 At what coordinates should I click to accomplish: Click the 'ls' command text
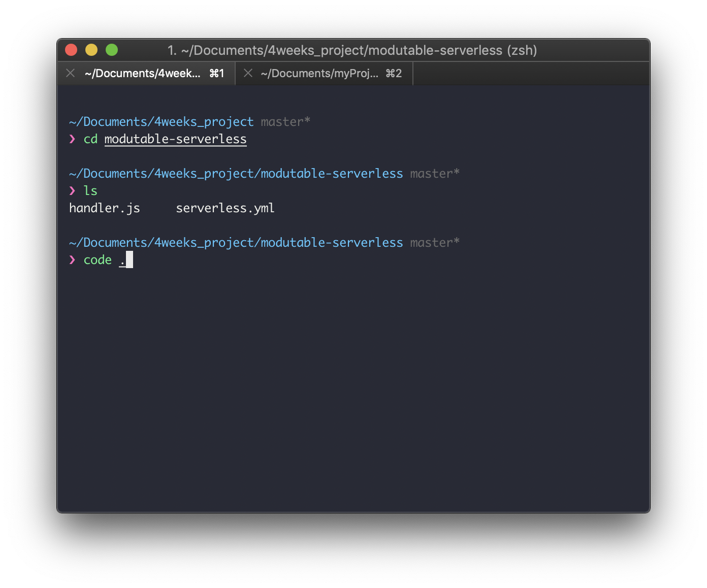coord(90,191)
